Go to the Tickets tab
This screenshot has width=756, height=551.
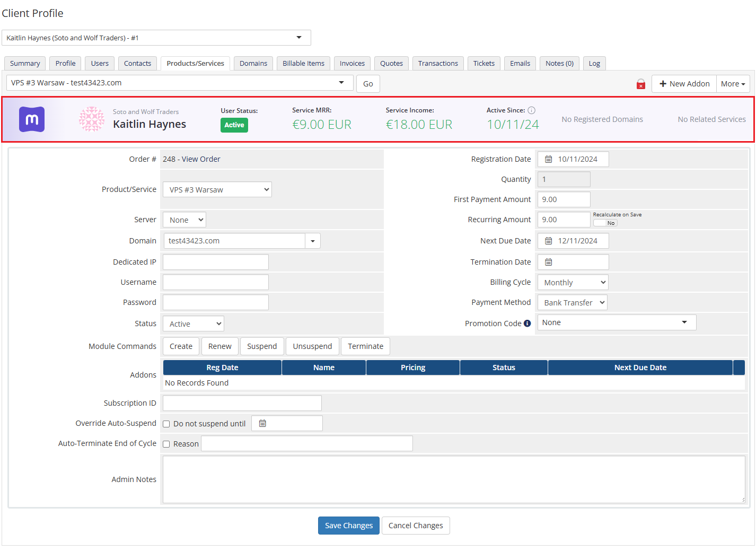[484, 63]
